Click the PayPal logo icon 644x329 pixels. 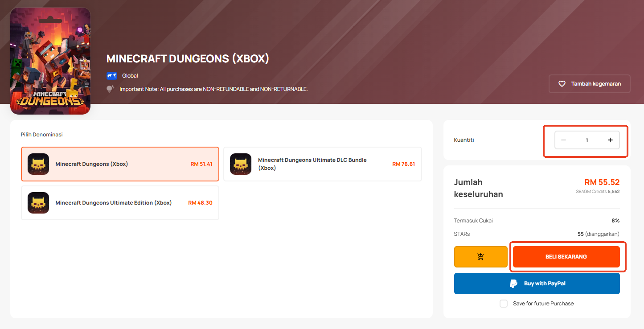[x=514, y=284]
